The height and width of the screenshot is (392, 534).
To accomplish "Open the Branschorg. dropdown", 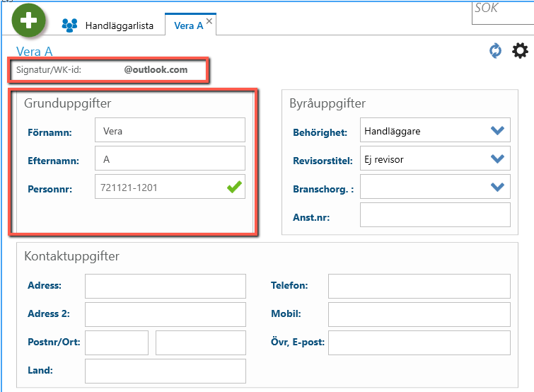I will click(435, 186).
